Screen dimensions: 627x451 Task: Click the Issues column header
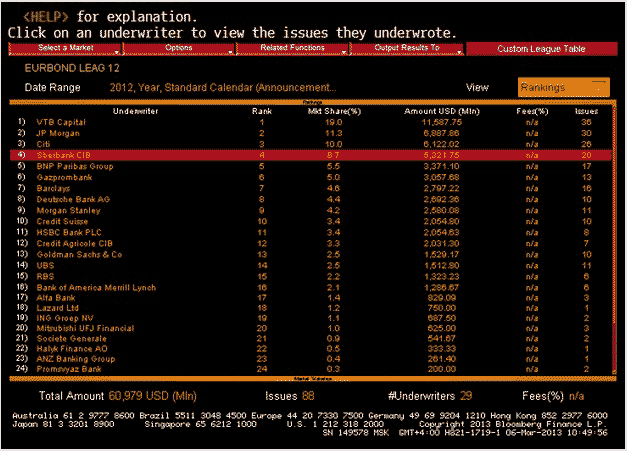(587, 111)
